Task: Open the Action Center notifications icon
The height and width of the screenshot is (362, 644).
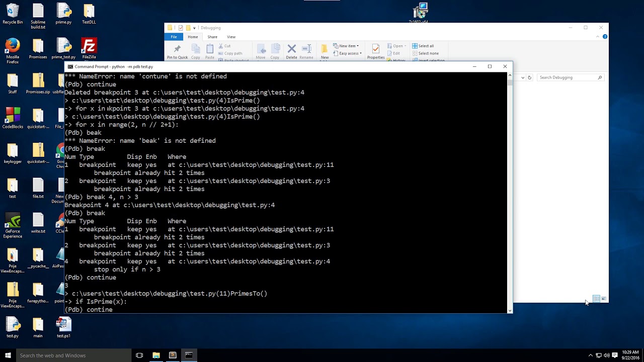Action: tap(615, 355)
